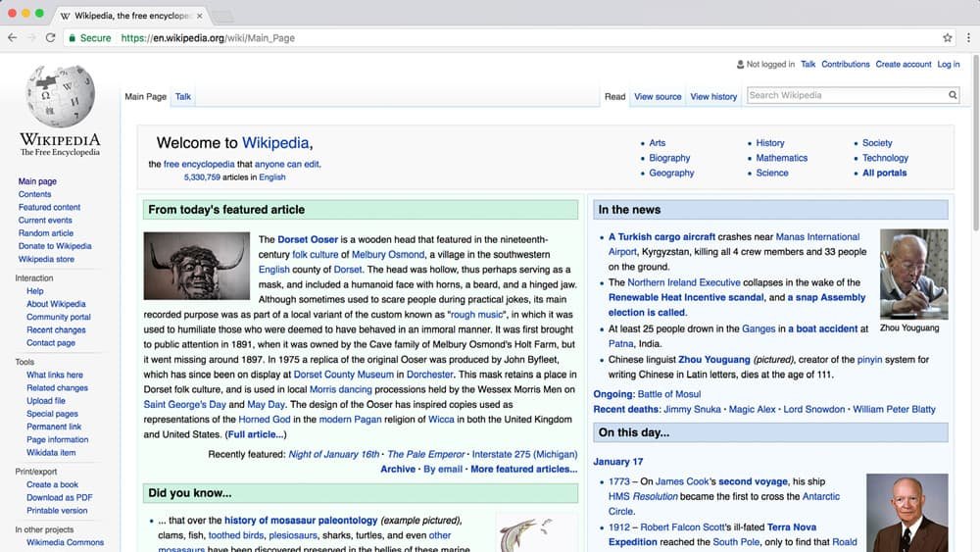Bookmark the page with the star icon

948,38
